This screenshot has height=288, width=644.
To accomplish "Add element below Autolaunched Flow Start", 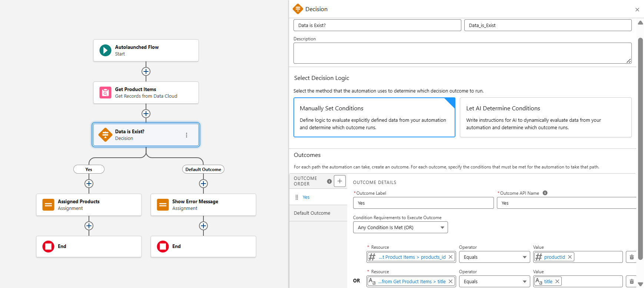I will pyautogui.click(x=146, y=71).
